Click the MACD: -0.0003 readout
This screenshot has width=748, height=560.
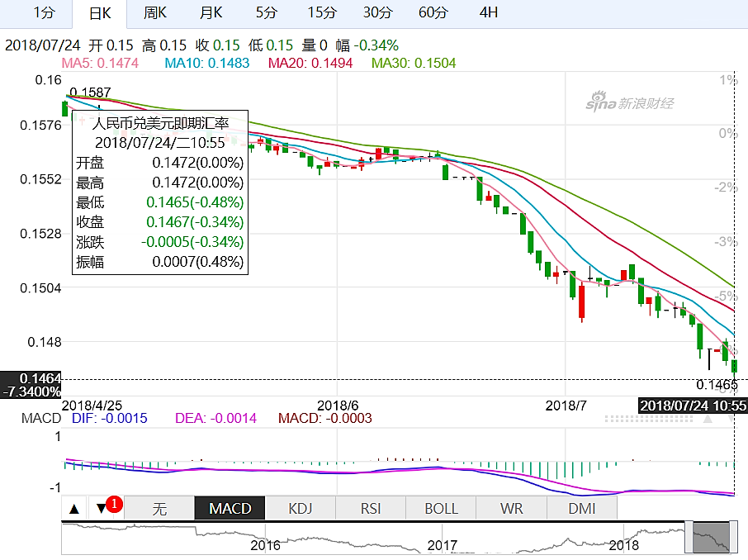[x=324, y=418]
